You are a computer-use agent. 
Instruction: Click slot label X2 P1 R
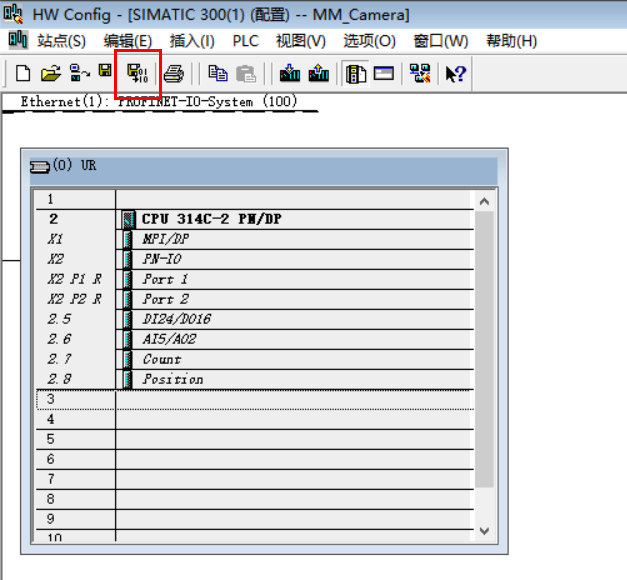coord(75,279)
